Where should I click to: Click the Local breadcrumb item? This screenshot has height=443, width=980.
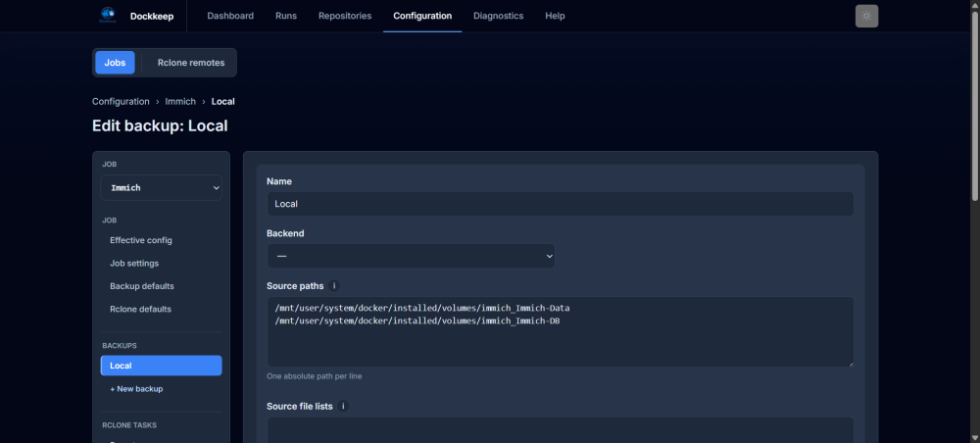tap(223, 101)
